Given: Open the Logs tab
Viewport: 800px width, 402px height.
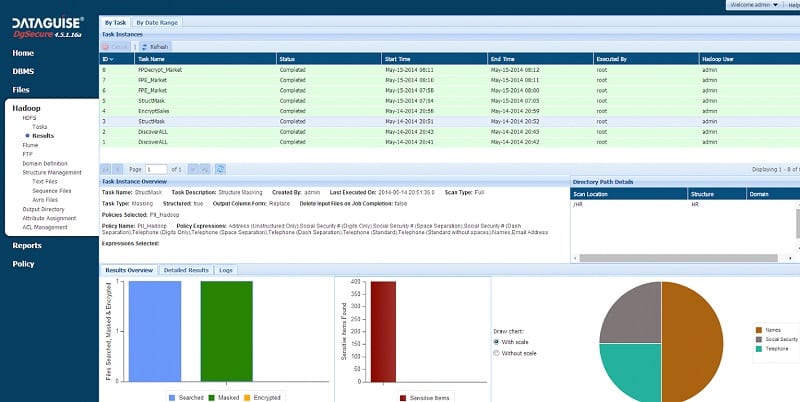Looking at the screenshot, I should (226, 270).
